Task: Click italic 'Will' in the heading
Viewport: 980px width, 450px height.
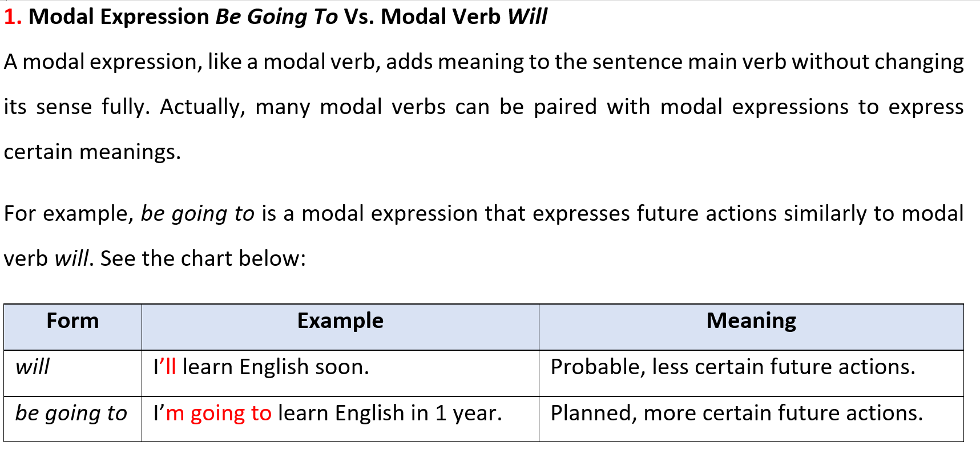Action: pos(527,17)
